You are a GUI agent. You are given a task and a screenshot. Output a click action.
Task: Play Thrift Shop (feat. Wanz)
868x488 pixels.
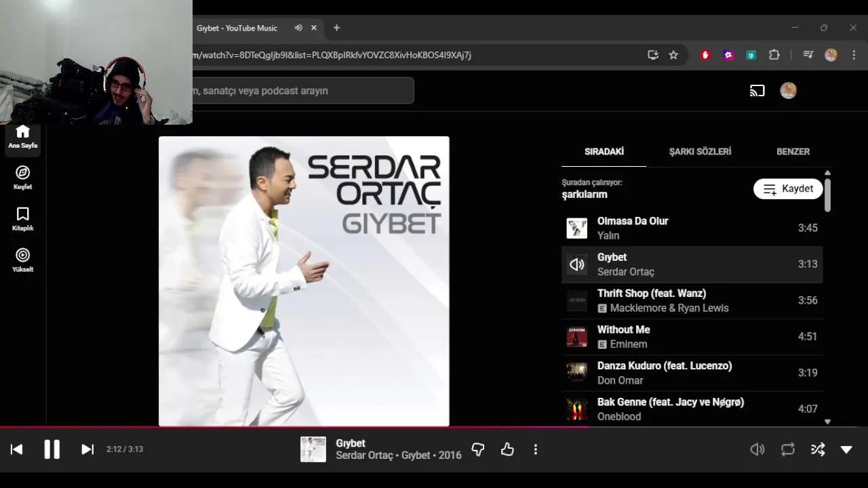pyautogui.click(x=692, y=301)
